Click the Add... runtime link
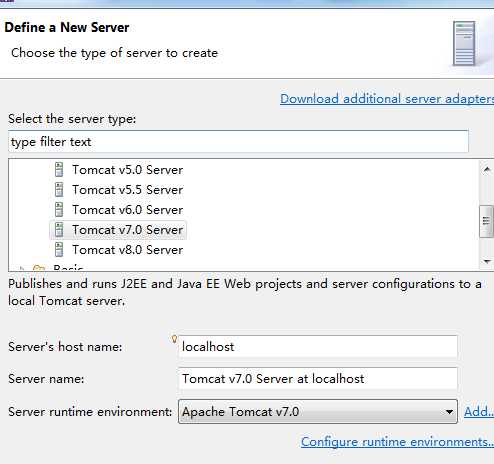 click(479, 412)
